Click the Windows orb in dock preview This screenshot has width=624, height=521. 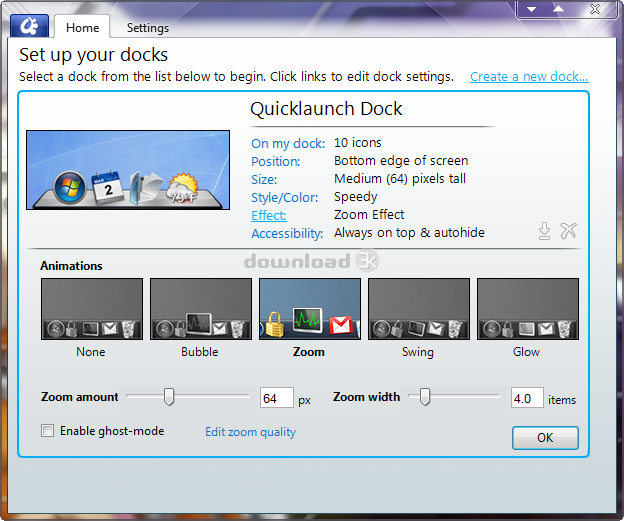(x=70, y=187)
